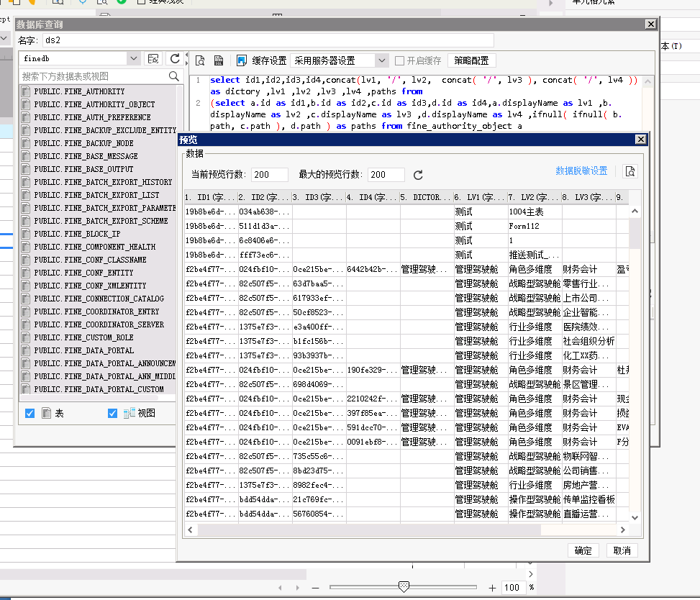Refresh the preview row count
Screen dimensions: 700x600
(x=418, y=175)
